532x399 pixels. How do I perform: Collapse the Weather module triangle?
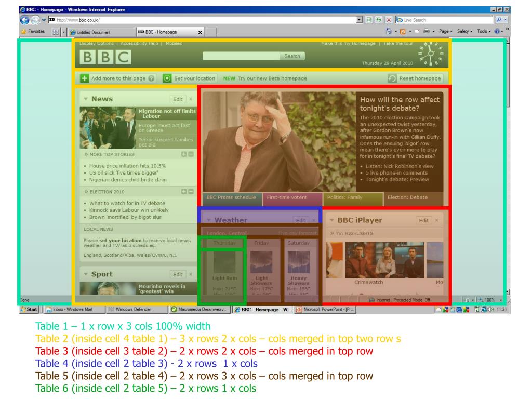pyautogui.click(x=209, y=220)
